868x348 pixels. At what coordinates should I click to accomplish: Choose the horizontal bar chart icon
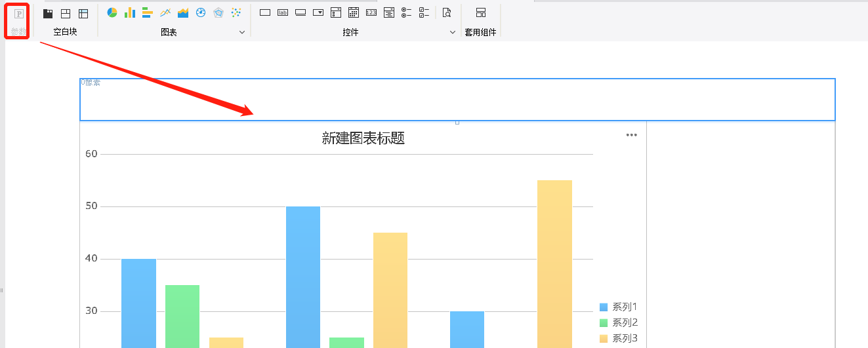click(148, 12)
